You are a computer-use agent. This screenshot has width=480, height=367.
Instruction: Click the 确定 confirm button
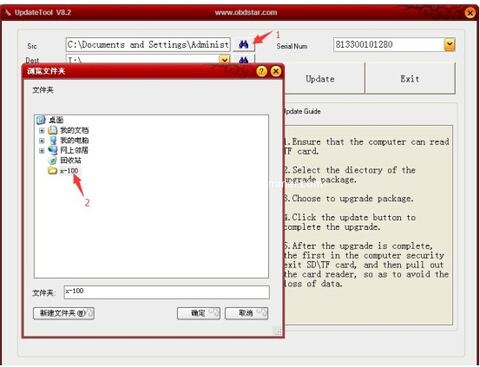coord(199,313)
